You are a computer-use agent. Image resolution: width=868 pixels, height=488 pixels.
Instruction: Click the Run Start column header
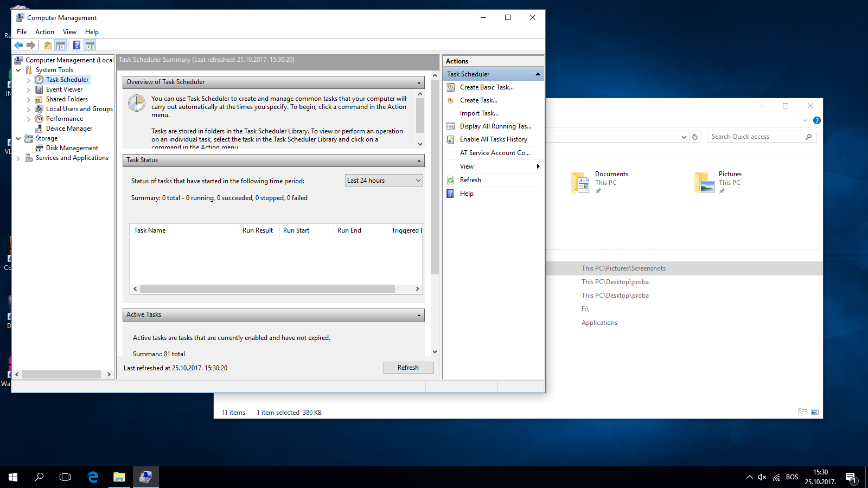click(307, 230)
